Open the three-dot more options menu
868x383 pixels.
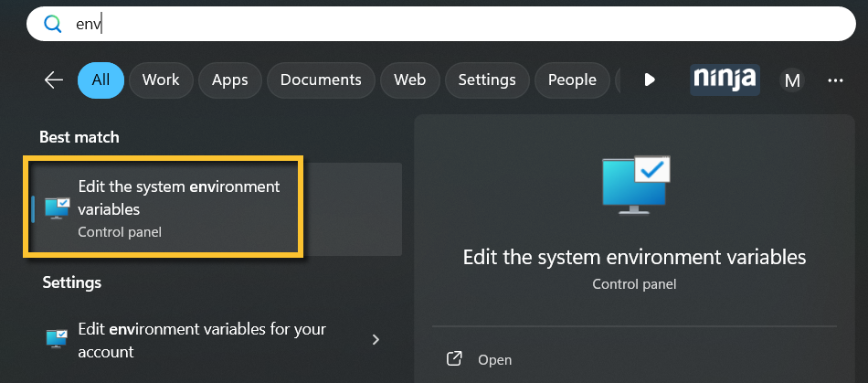[x=835, y=80]
